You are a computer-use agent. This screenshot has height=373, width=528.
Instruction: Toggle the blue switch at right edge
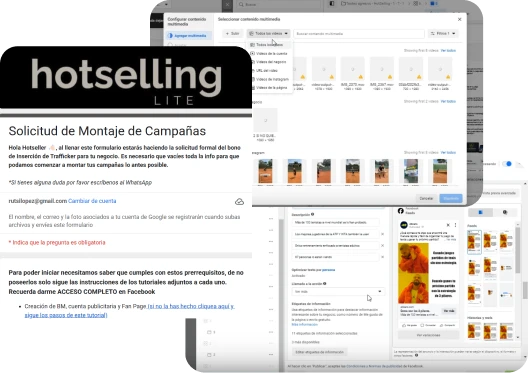[x=507, y=164]
